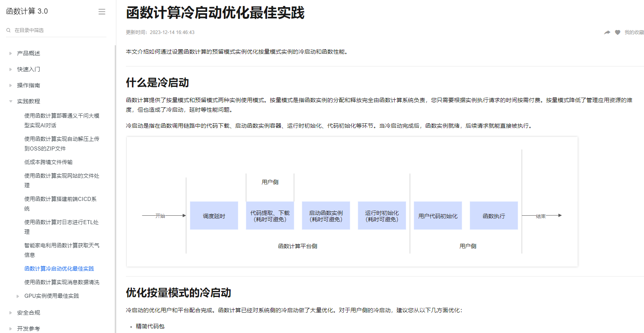The image size is (644, 333).
Task: Click the share arrow icon
Action: (607, 32)
